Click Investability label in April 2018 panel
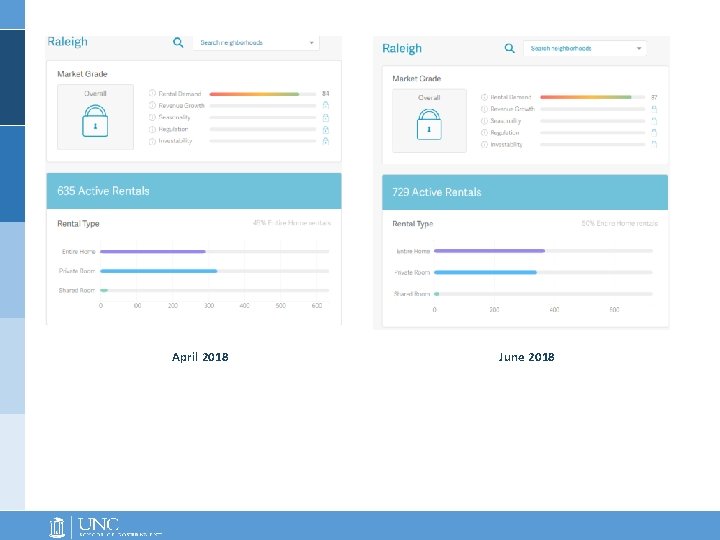 click(175, 141)
